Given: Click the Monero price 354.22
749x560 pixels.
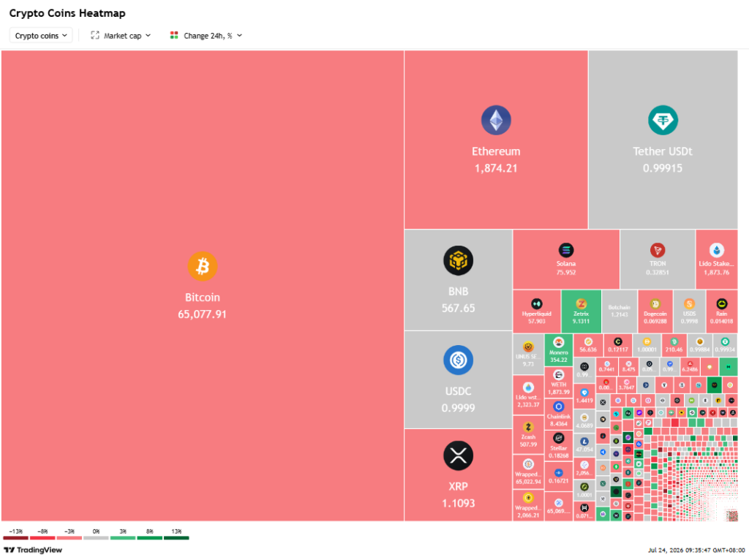Looking at the screenshot, I should coord(558,360).
